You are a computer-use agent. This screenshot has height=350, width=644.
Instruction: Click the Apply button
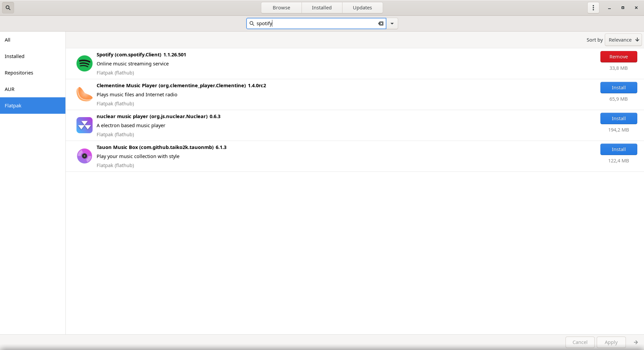(611, 342)
